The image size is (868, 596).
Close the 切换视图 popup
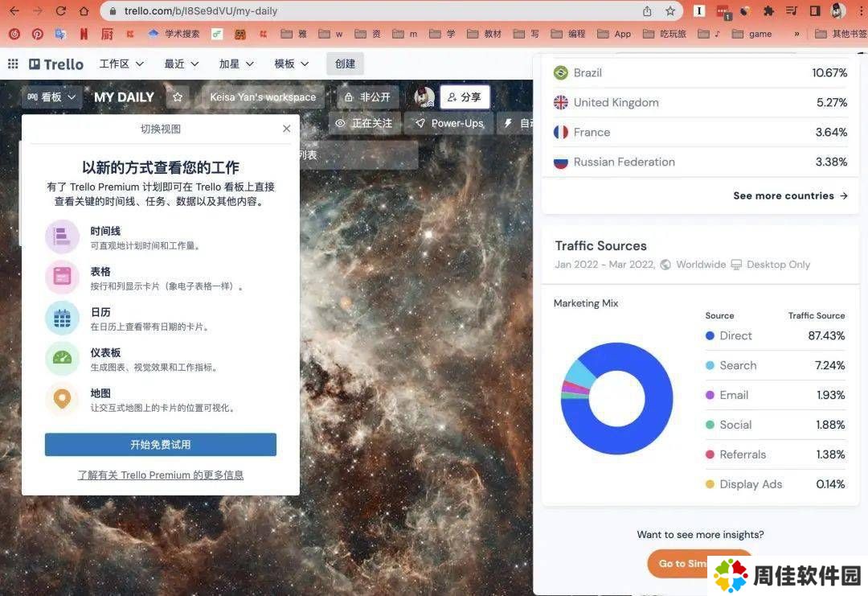coord(286,129)
